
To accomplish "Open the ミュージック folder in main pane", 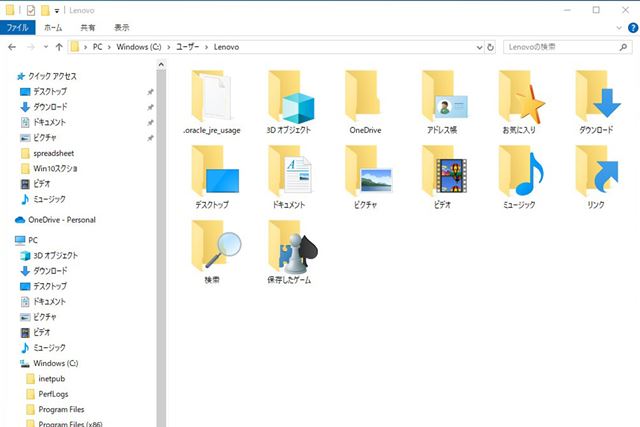I will (520, 177).
